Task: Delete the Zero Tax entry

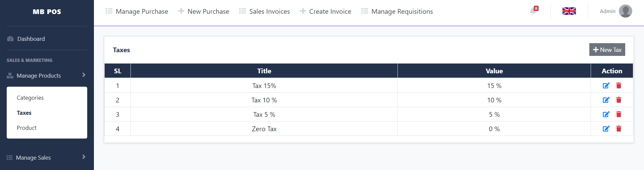Action: tap(619, 129)
